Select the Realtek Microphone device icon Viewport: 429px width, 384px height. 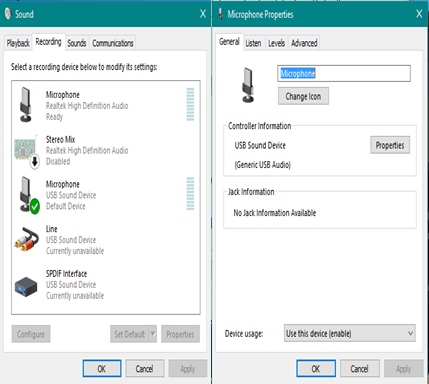tap(26, 104)
